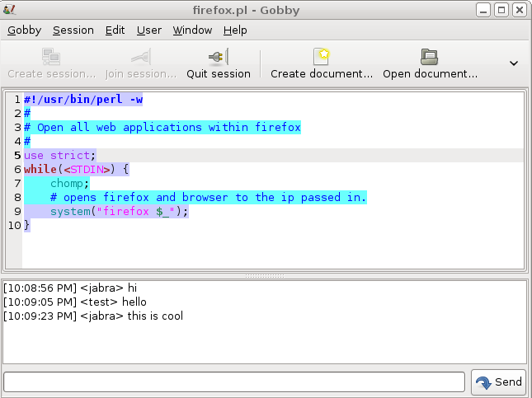Click the chat message '<jabra> hi'
532x398 pixels.
(109, 288)
